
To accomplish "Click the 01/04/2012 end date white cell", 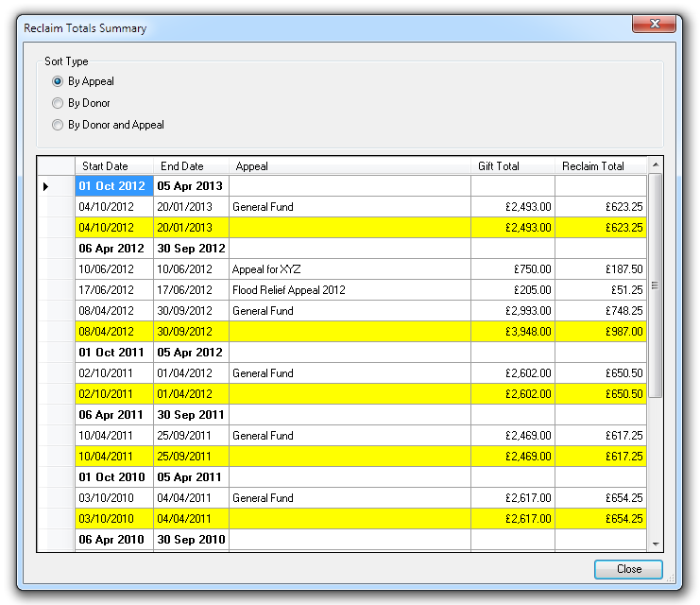I will (x=191, y=373).
